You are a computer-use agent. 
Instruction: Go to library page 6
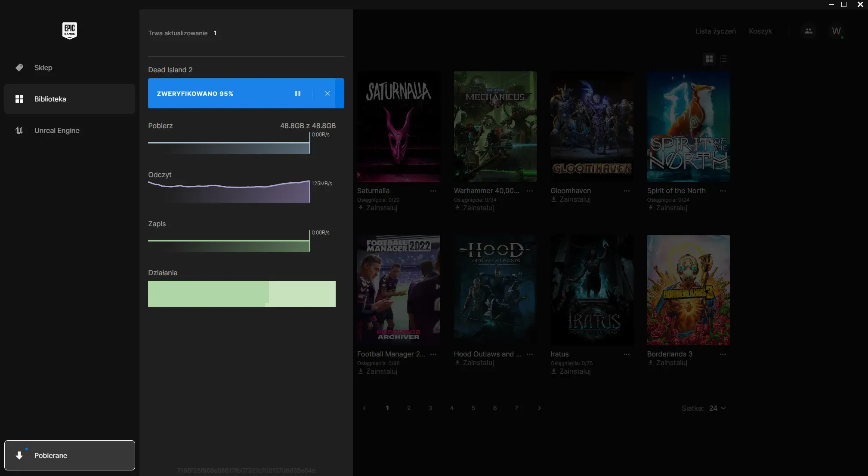[x=495, y=408]
